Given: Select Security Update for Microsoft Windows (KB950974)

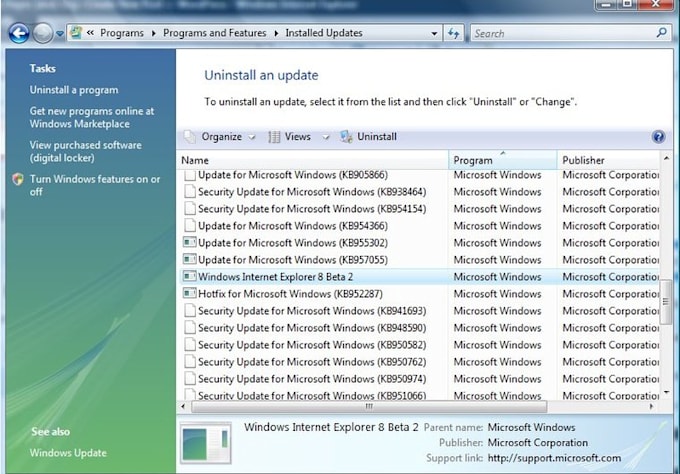Looking at the screenshot, I should pyautogui.click(x=312, y=379).
